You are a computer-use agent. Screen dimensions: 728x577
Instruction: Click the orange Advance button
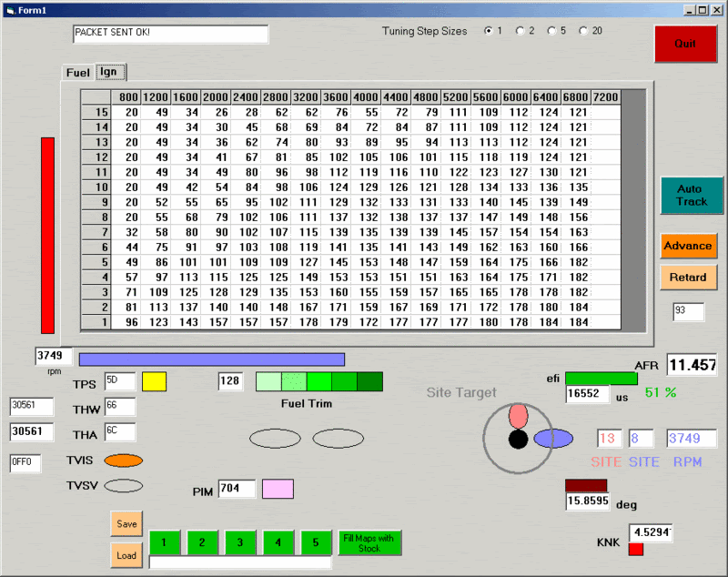[x=688, y=246]
